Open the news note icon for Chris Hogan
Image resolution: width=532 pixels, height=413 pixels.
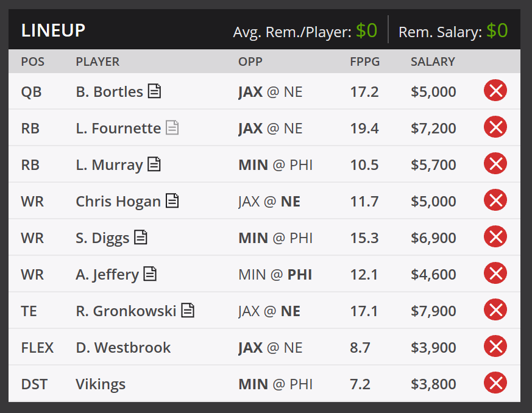pyautogui.click(x=172, y=200)
